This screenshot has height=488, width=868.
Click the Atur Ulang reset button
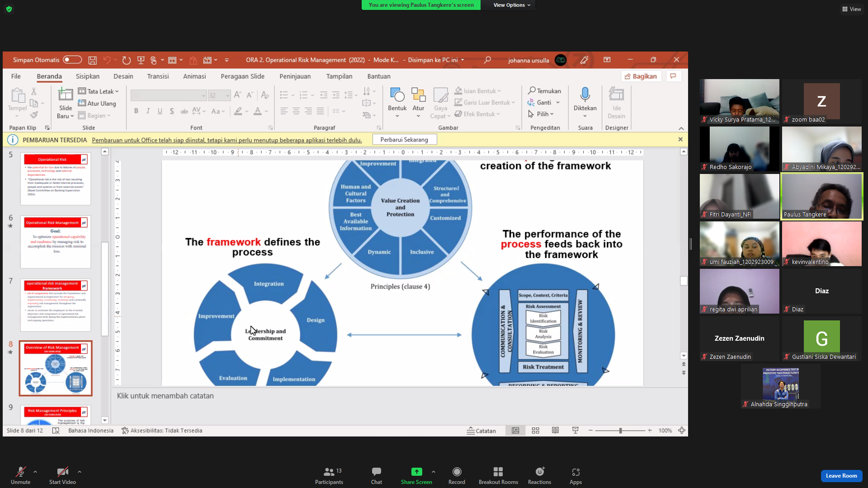coord(97,103)
